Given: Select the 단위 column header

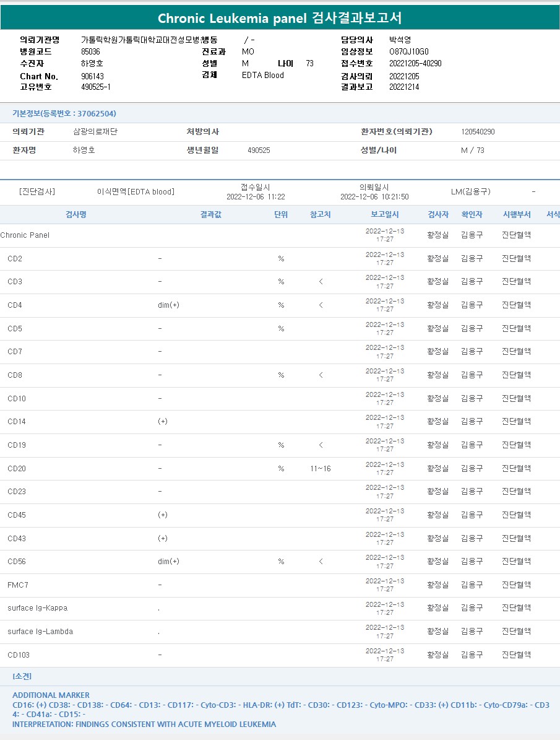Looking at the screenshot, I should click(x=280, y=214).
